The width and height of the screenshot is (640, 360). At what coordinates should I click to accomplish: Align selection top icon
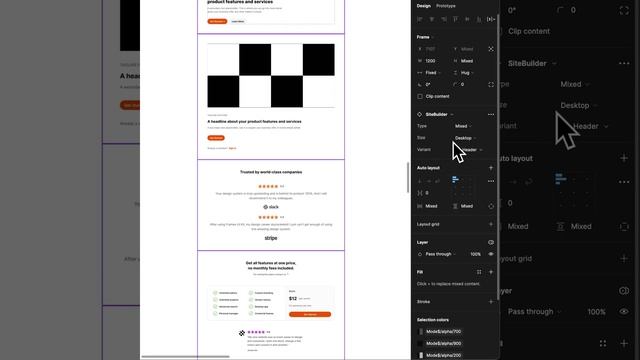[x=456, y=19]
